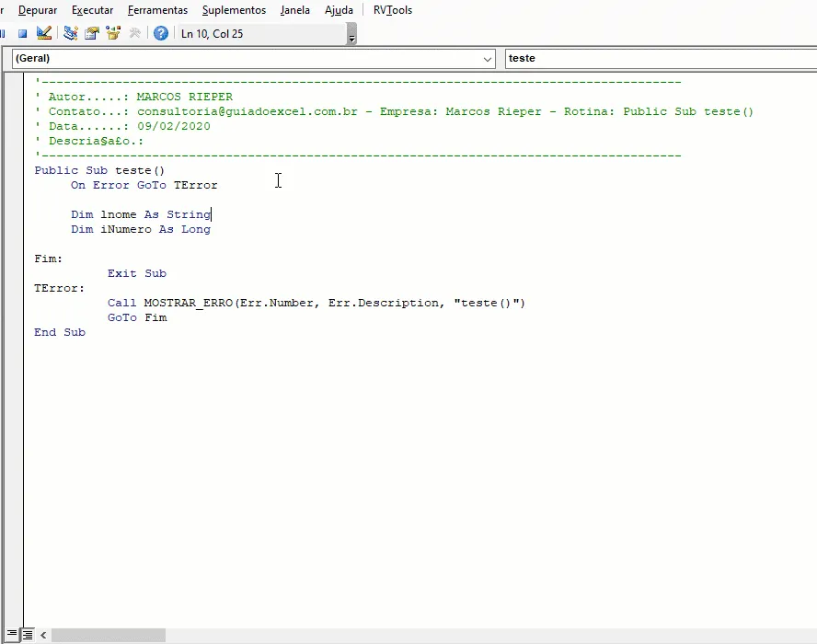Image resolution: width=817 pixels, height=644 pixels.
Task: Open the Properties Window icon
Action: point(92,33)
